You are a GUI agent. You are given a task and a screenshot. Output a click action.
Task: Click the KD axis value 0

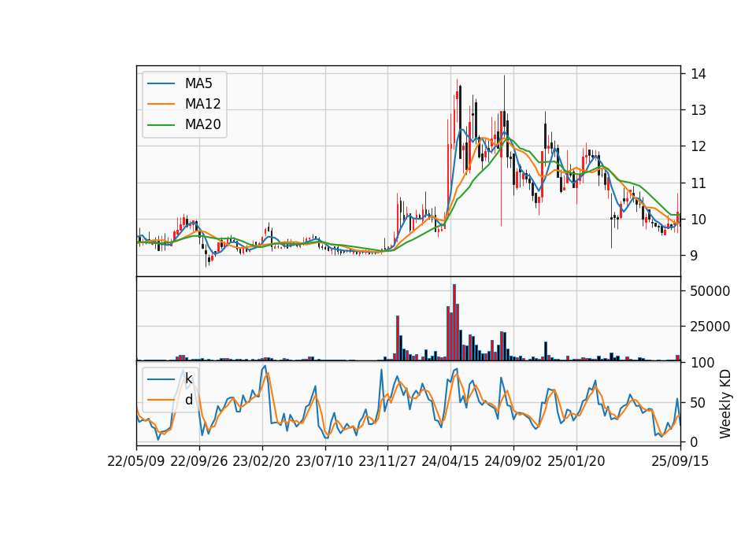[x=695, y=441]
